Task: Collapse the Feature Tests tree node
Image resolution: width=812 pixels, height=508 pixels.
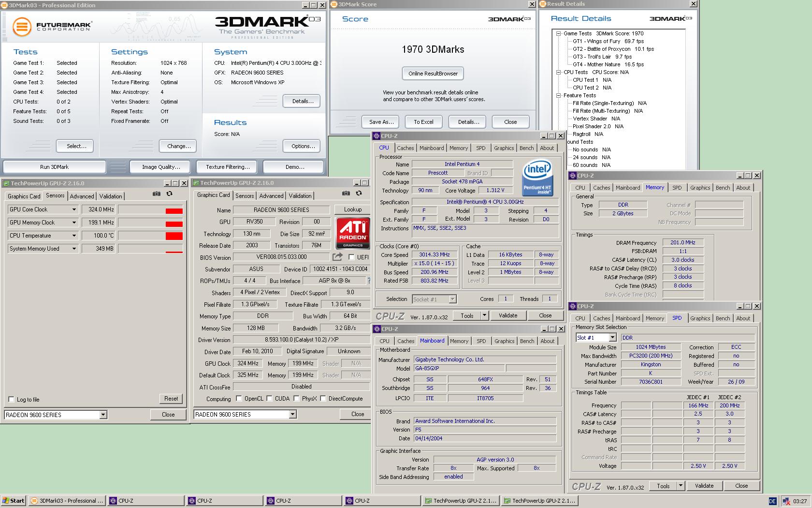Action: pyautogui.click(x=558, y=96)
